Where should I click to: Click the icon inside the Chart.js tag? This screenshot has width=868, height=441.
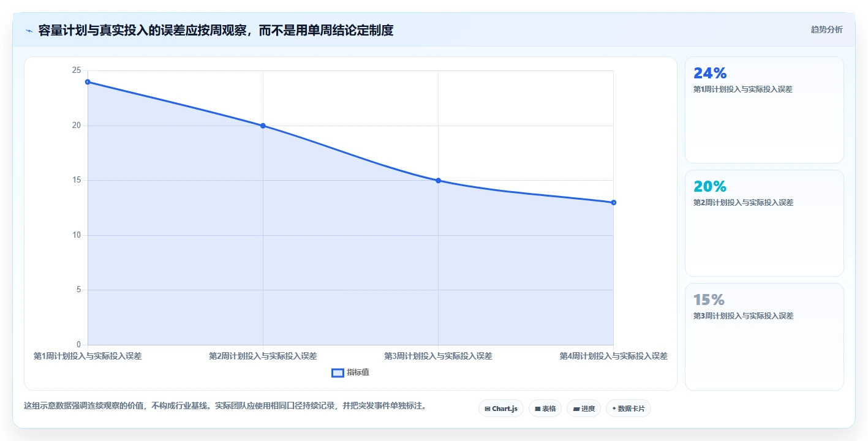pyautogui.click(x=488, y=409)
